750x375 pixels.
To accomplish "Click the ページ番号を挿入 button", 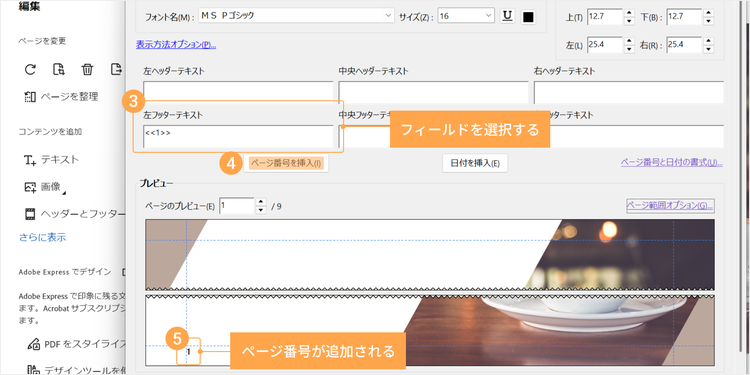I will tap(286, 163).
